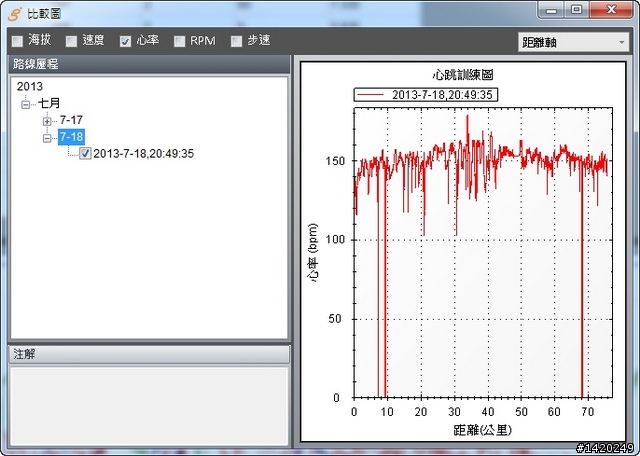Image resolution: width=640 pixels, height=456 pixels.
Task: Click the 心率 (bpm) y-axis label
Action: coord(313,253)
